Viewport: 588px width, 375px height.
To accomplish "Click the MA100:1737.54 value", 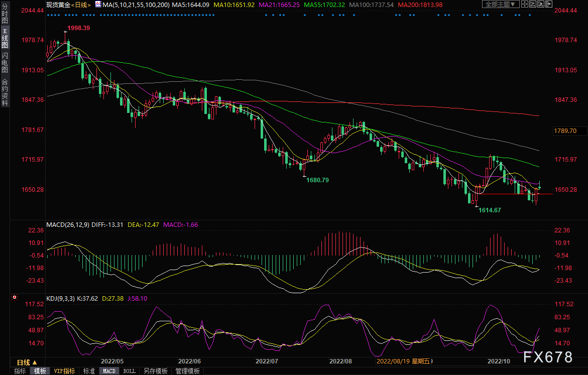I will click(371, 5).
